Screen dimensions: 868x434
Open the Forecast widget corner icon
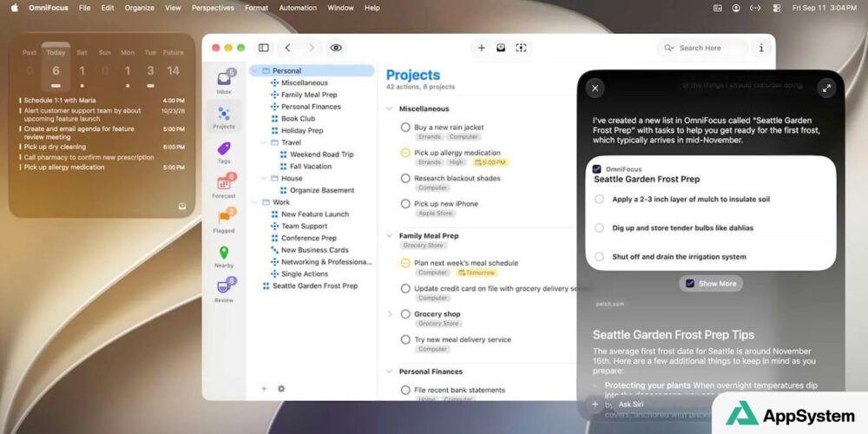pos(182,206)
